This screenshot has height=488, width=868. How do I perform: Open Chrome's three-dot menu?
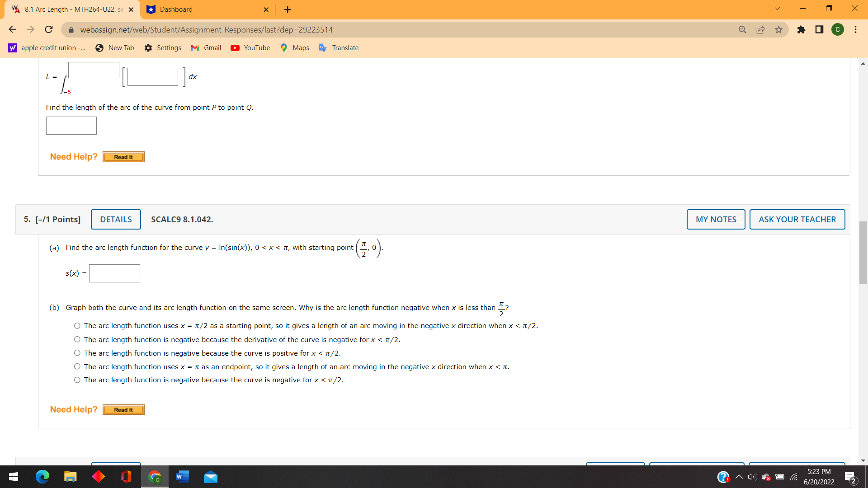(x=855, y=29)
